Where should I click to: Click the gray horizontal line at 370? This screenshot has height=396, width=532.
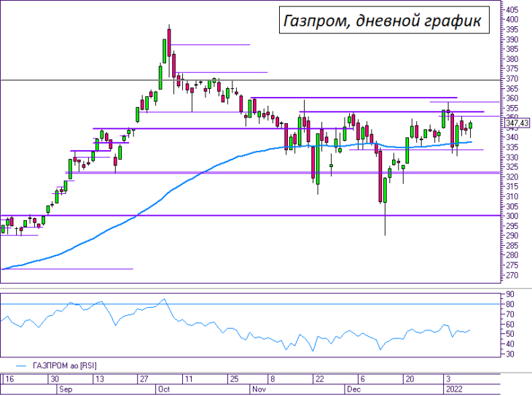(x=251, y=80)
